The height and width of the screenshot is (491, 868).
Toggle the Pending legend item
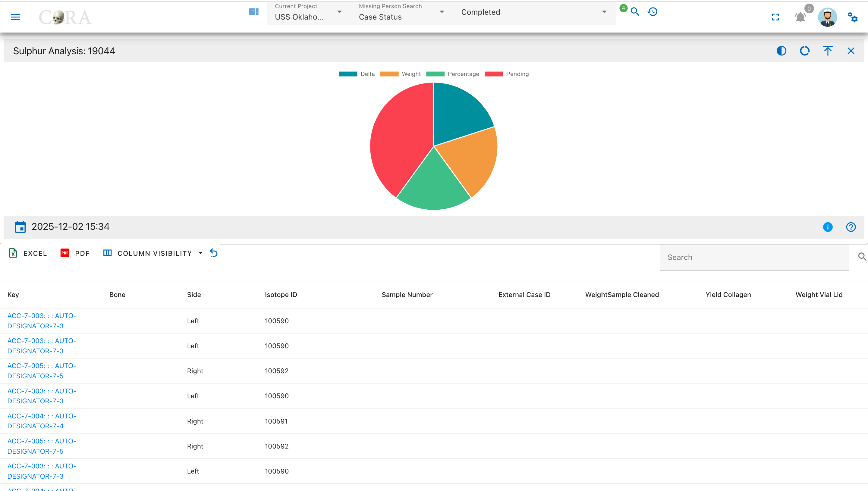(507, 74)
